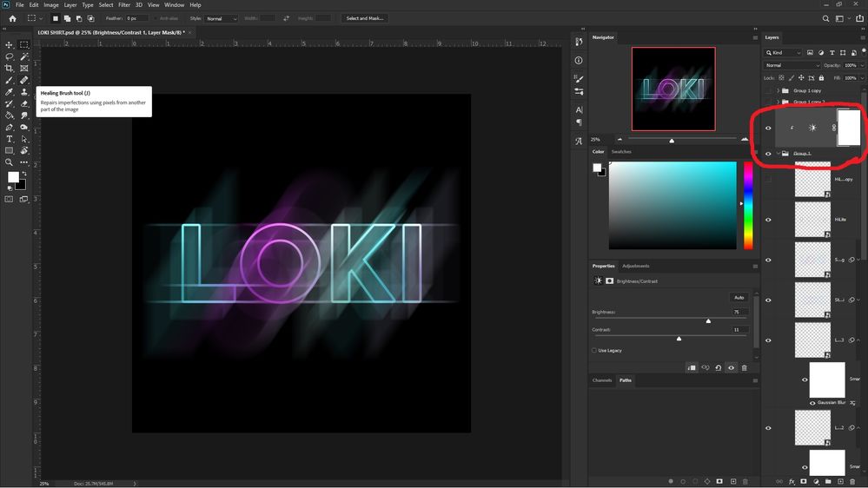Select the Eyedropper tool

[x=9, y=92]
